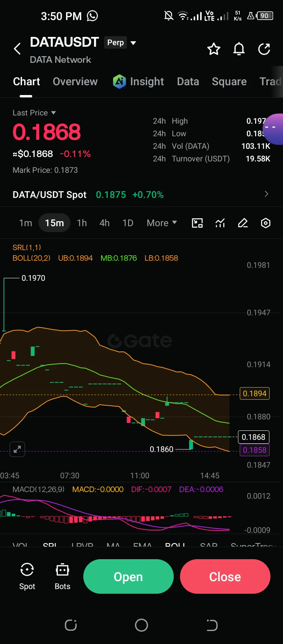Screen dimensions: 283x644
Task: Expand chart to fullscreen
Action: click(x=17, y=449)
